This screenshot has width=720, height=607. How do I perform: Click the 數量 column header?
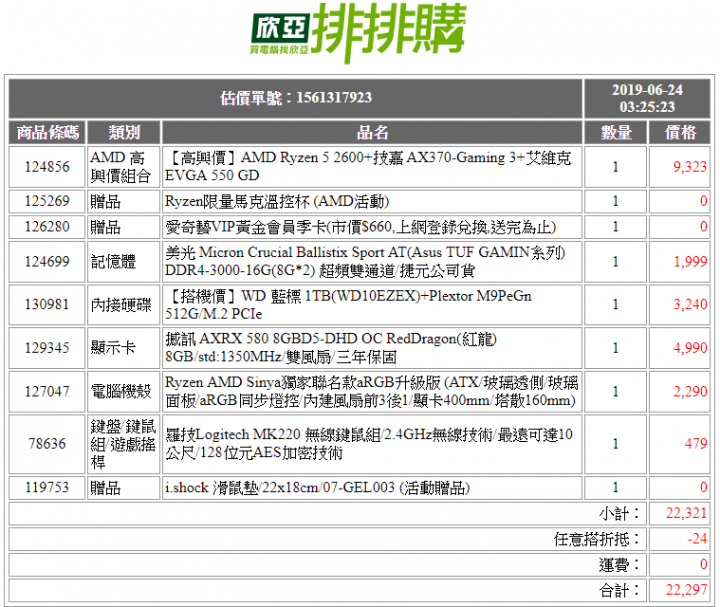pos(615,133)
